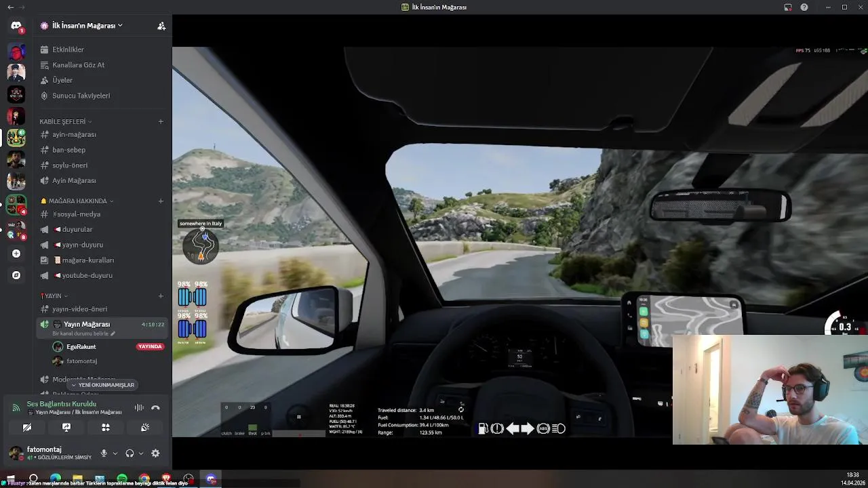Open the duyurular announcement channel

[103, 230]
